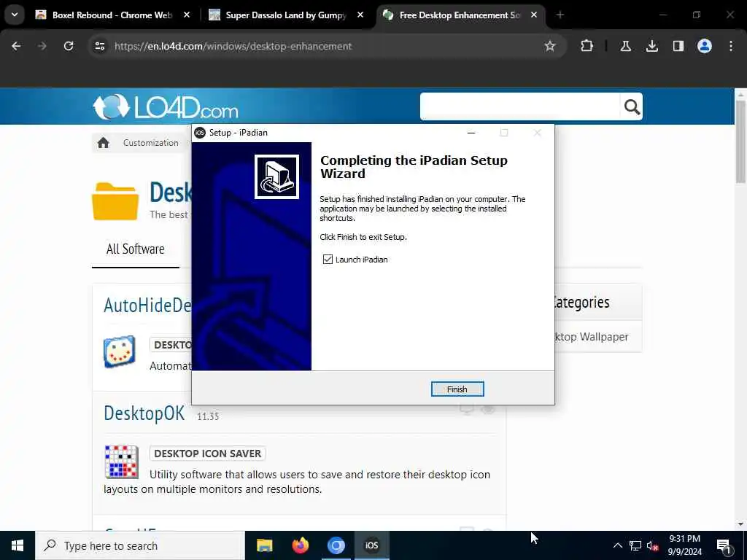Screen dimensions: 747x560
Task: Minimize the iPadian Setup window
Action: (x=471, y=133)
